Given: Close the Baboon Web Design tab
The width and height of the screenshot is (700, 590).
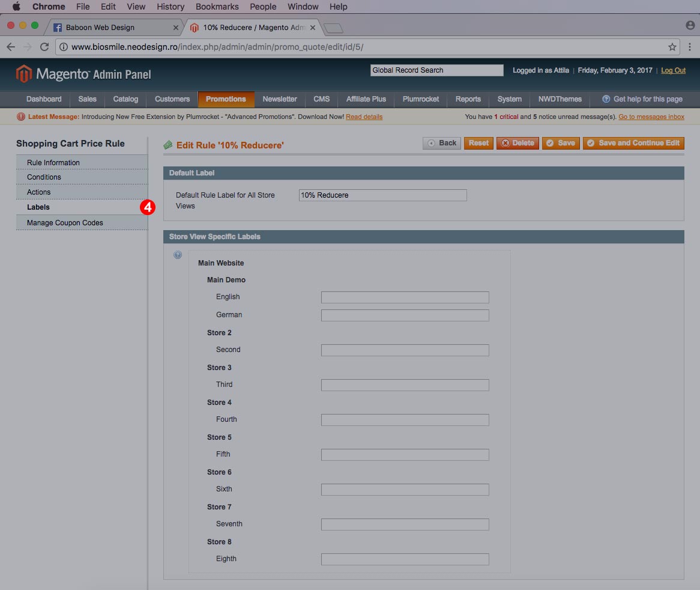Looking at the screenshot, I should tap(176, 28).
